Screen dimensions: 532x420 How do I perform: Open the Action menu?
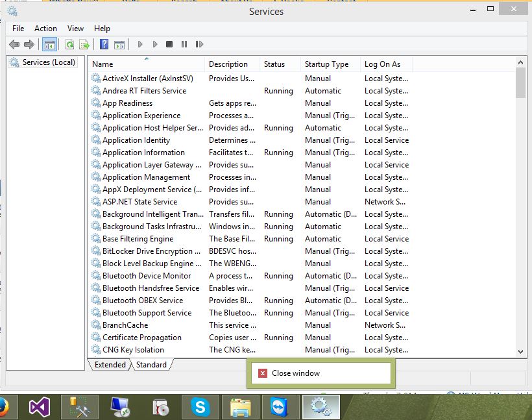click(45, 29)
